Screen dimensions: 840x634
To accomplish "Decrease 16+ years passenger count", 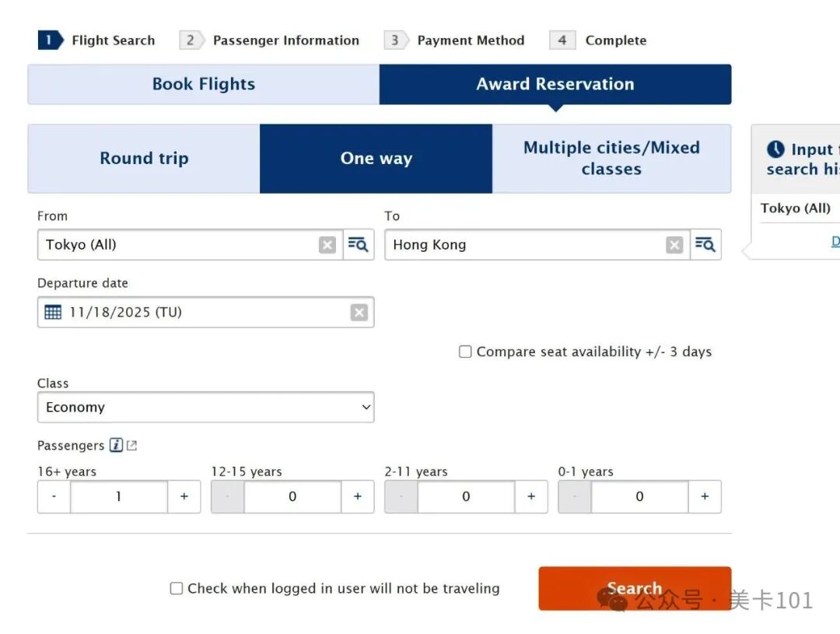I will pos(54,496).
